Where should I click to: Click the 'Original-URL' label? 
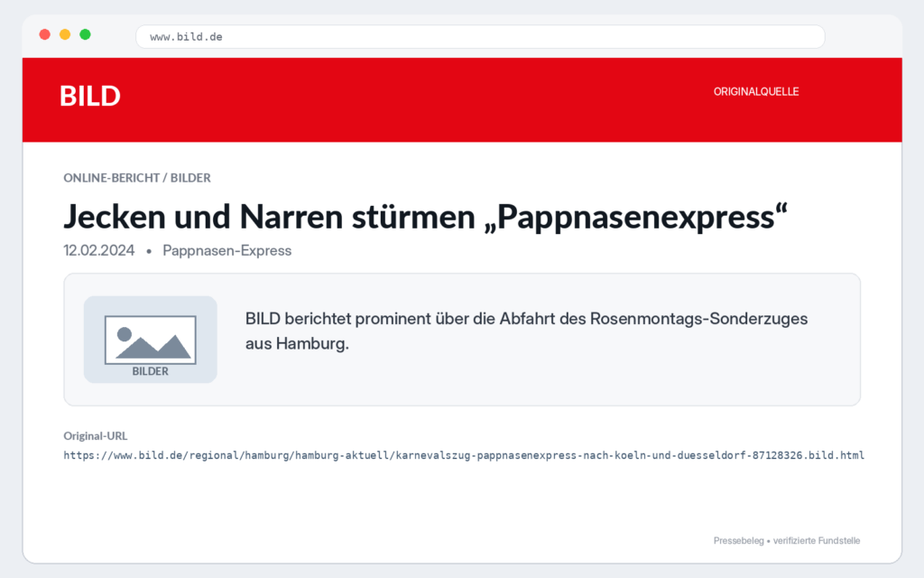96,436
